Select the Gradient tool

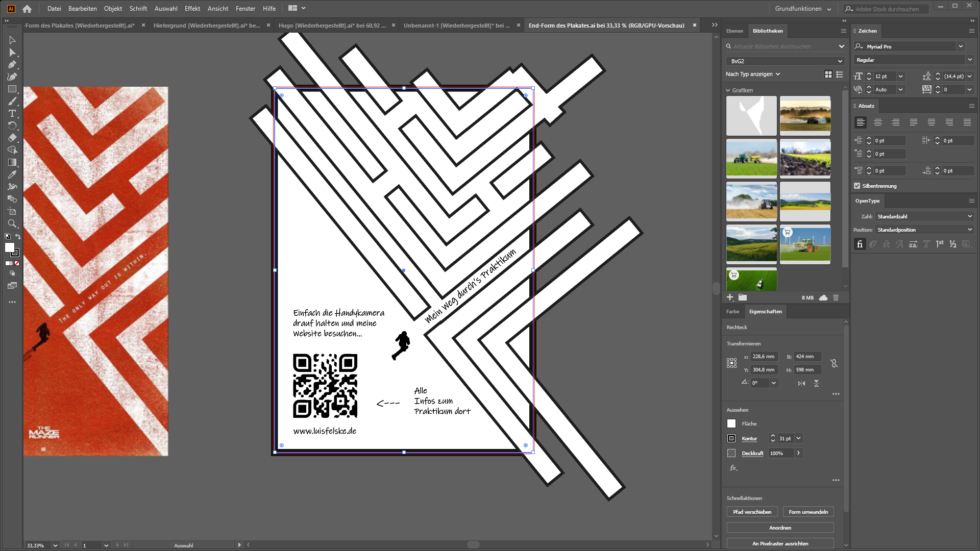(12, 162)
